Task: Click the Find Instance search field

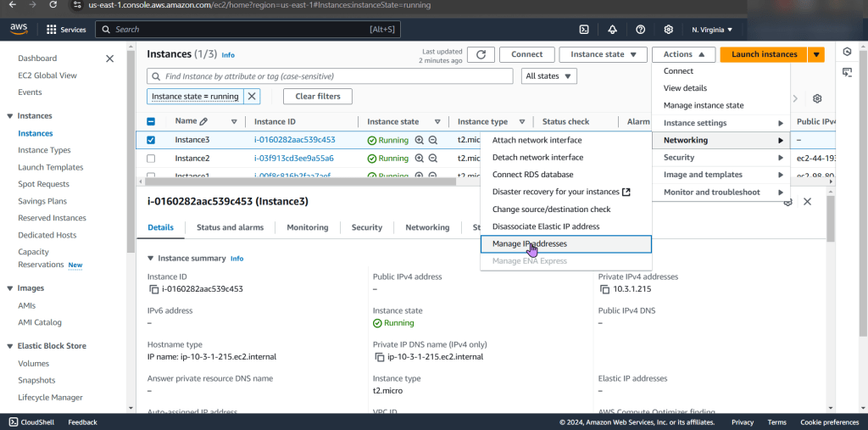Action: pyautogui.click(x=331, y=76)
